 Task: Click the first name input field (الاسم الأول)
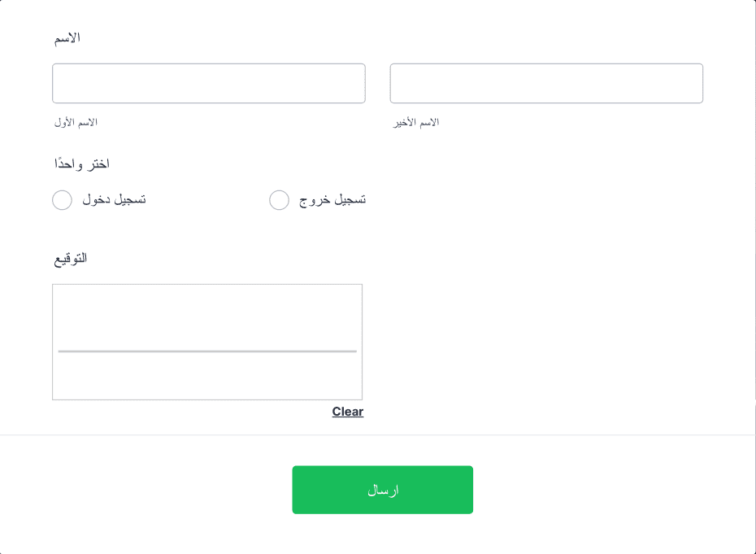tap(209, 84)
